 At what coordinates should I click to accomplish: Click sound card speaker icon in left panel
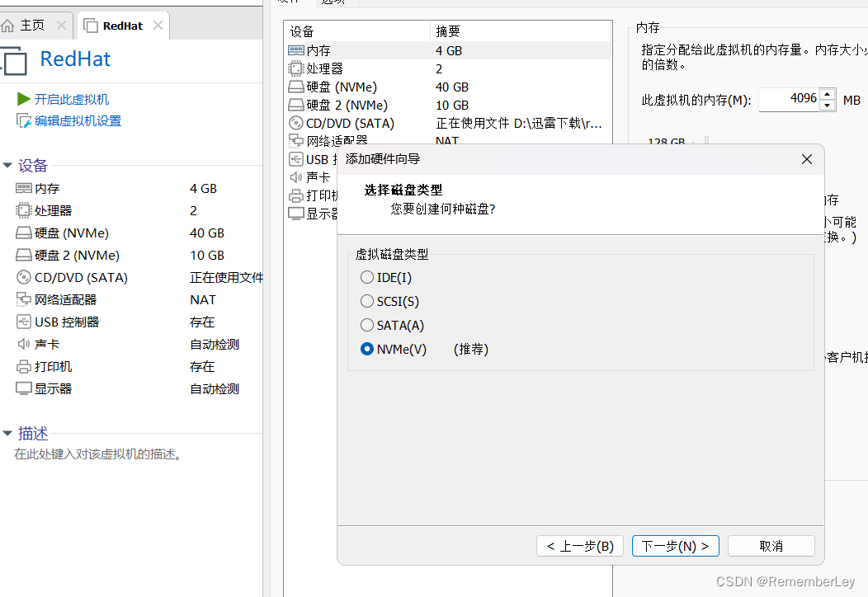pyautogui.click(x=24, y=344)
